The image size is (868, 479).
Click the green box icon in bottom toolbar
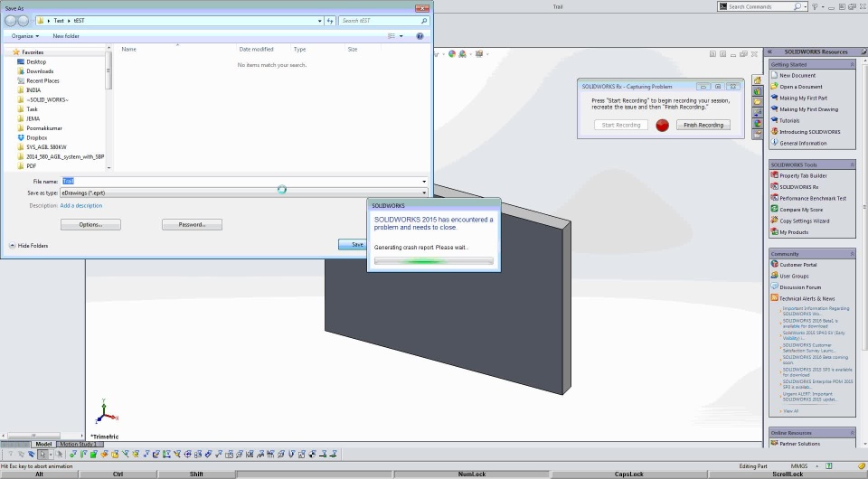93,454
